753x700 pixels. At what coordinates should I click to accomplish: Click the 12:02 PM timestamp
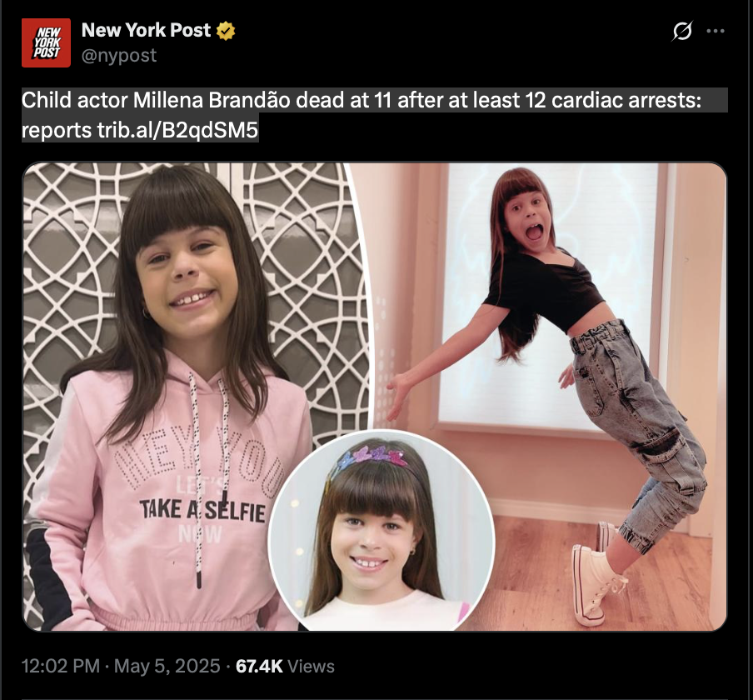click(x=61, y=667)
